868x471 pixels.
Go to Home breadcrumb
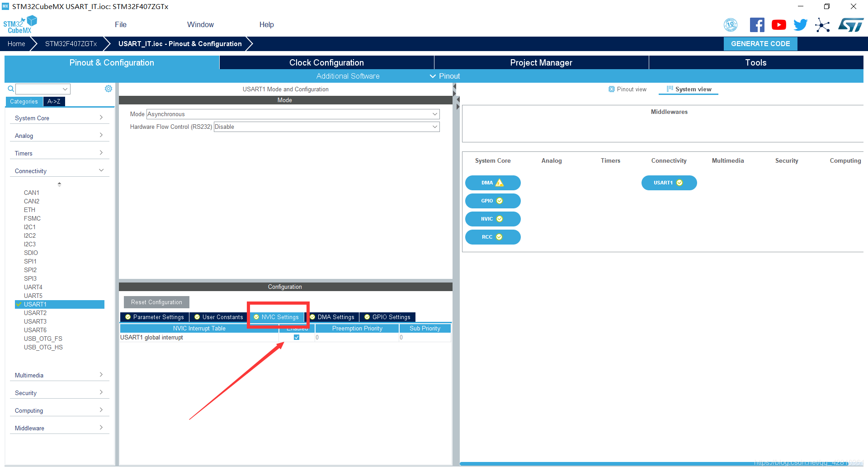[x=16, y=44]
